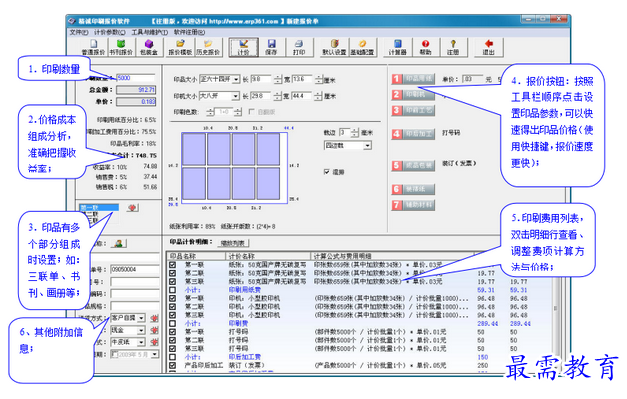Open 牛皮纸 packaging dropdown
Image resolution: width=627 pixels, height=399 pixels.
[141, 342]
